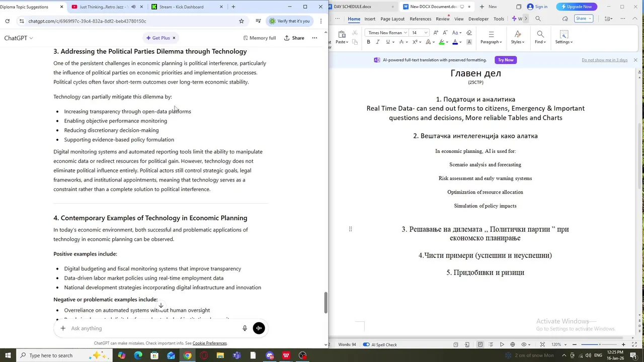Click the volume icon in system tray
This screenshot has height=362, width=644.
click(589, 355)
